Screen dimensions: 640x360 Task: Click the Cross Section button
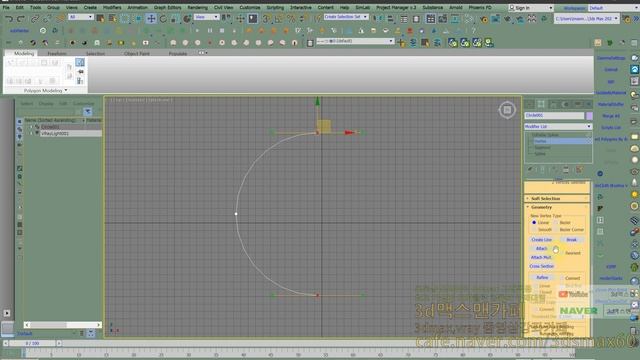[542, 266]
